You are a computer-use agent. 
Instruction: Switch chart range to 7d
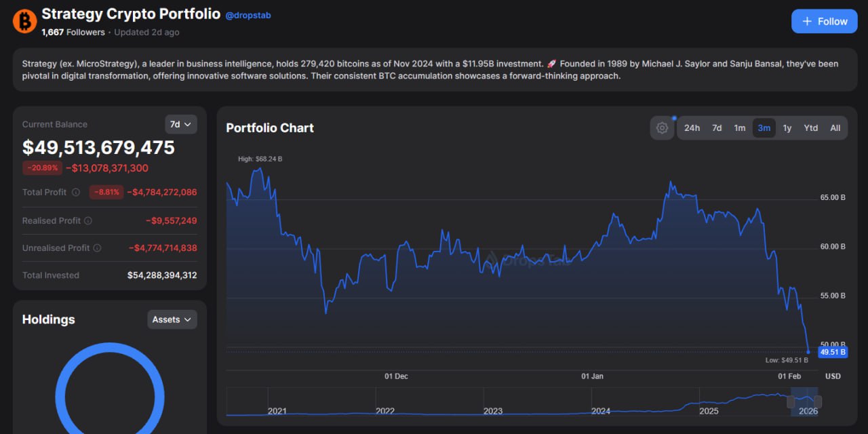point(717,128)
